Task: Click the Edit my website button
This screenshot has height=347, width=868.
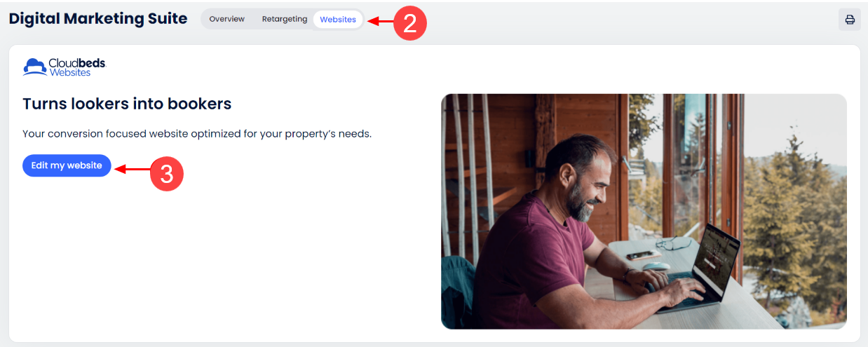Action: pyautogui.click(x=67, y=165)
